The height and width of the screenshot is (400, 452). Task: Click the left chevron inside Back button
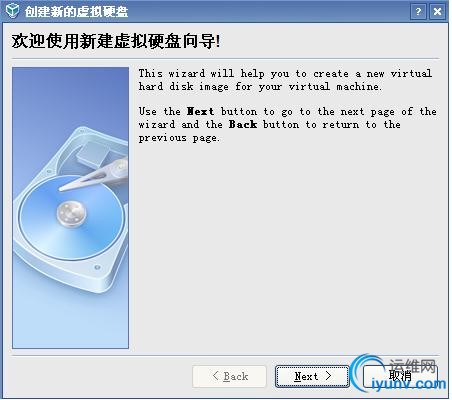pyautogui.click(x=215, y=376)
